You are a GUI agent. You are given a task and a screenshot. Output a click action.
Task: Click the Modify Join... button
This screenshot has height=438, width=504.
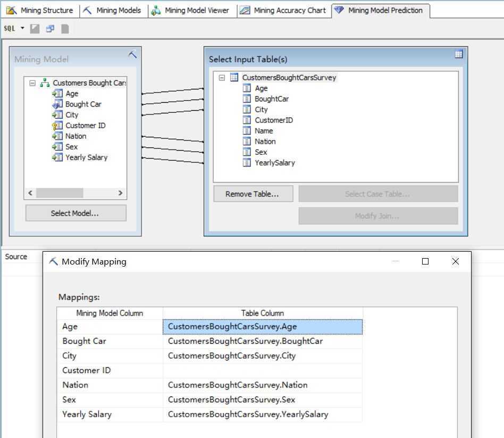pos(379,216)
